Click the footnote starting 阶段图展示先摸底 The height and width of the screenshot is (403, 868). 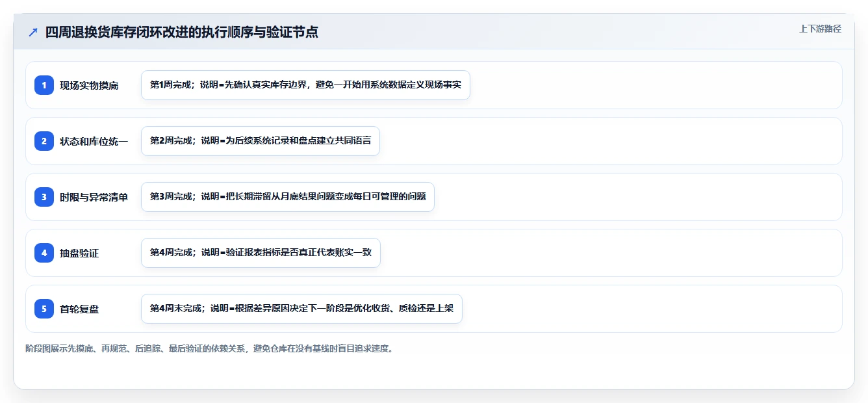(x=209, y=348)
